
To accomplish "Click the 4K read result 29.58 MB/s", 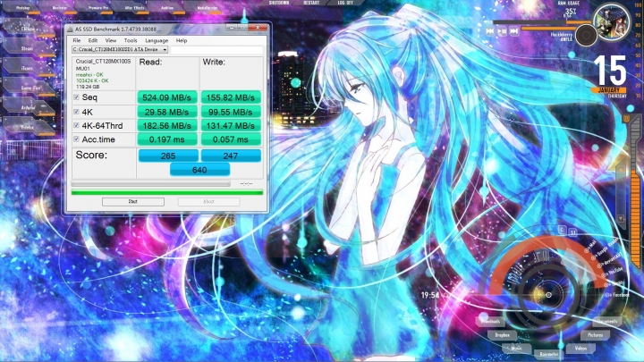I will click(166, 112).
